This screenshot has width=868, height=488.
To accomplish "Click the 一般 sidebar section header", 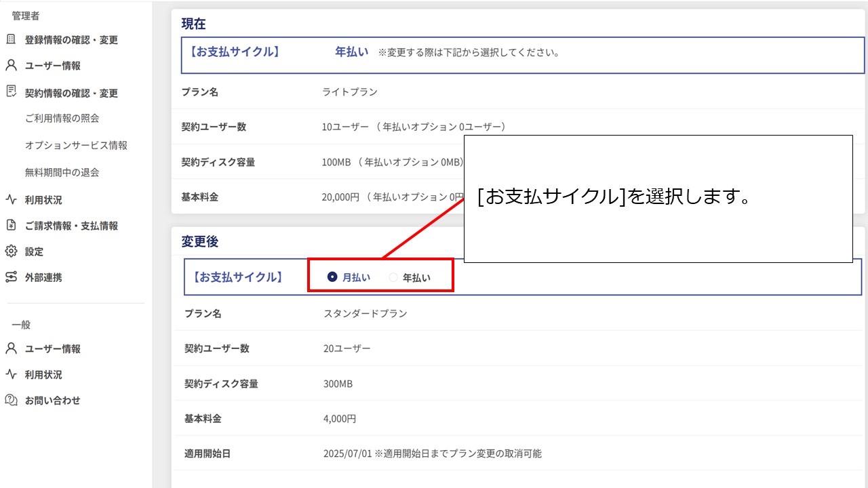I will coord(21,325).
